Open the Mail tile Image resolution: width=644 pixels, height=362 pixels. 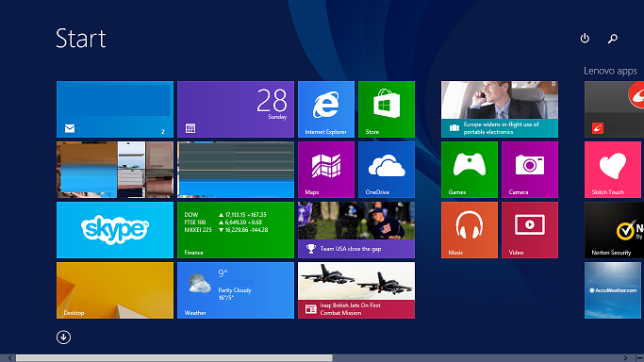tap(115, 109)
